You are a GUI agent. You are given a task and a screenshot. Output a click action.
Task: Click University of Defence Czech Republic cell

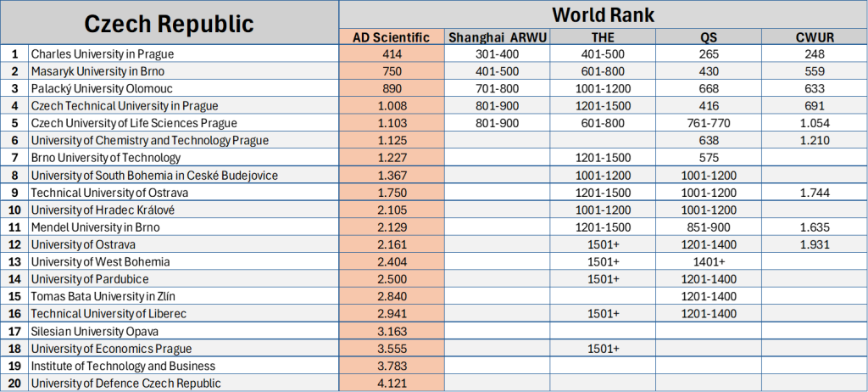pos(126,383)
